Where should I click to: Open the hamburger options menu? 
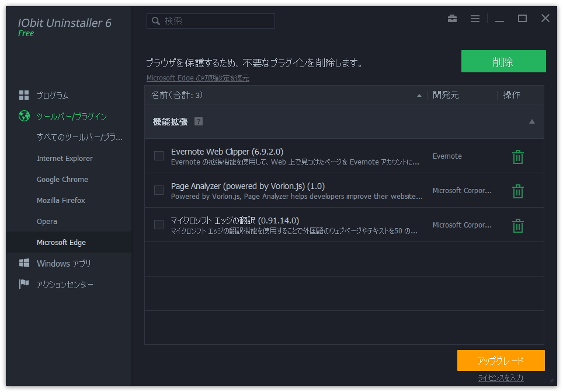click(475, 19)
